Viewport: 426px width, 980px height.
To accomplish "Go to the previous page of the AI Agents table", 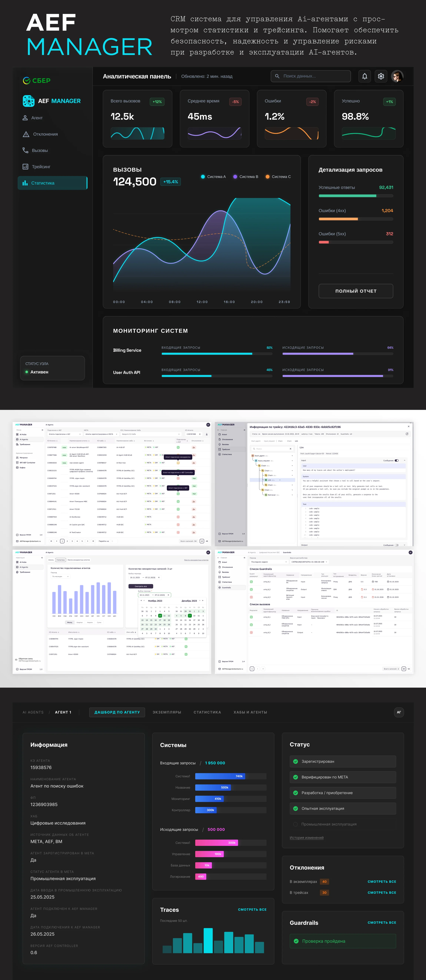I will point(57,541).
